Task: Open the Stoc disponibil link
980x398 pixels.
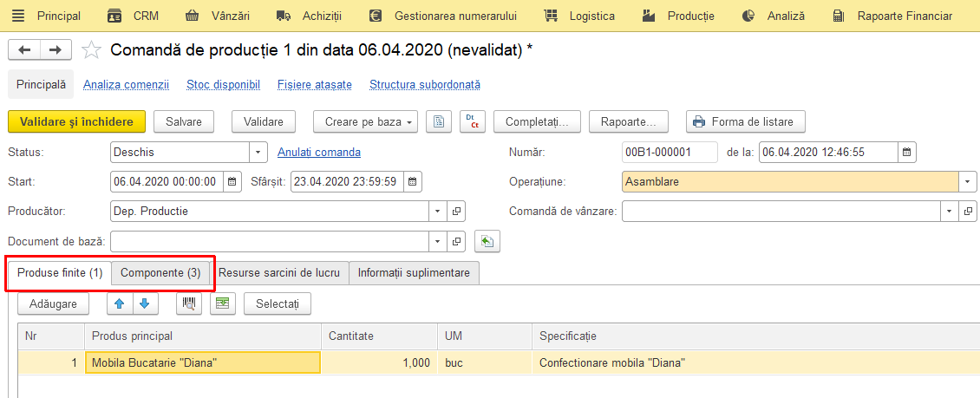Action: [x=223, y=84]
